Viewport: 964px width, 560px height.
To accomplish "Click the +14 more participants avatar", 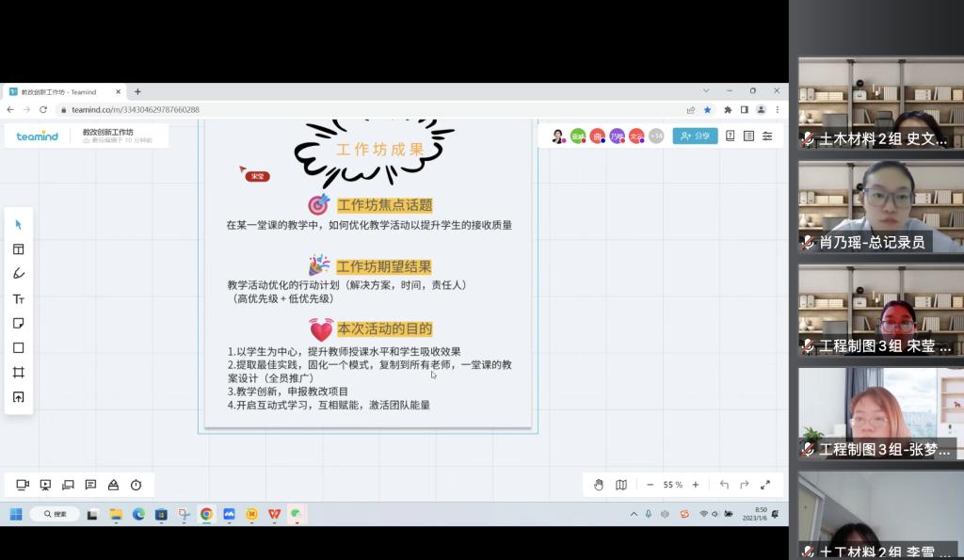I will point(656,136).
